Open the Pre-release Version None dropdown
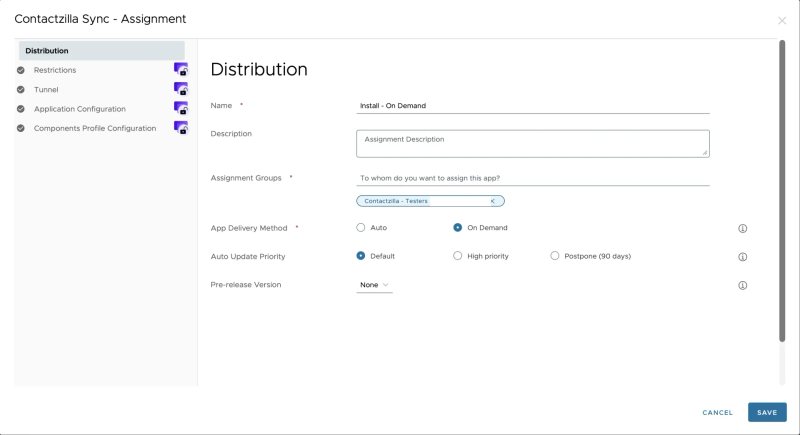800x435 pixels. point(374,285)
